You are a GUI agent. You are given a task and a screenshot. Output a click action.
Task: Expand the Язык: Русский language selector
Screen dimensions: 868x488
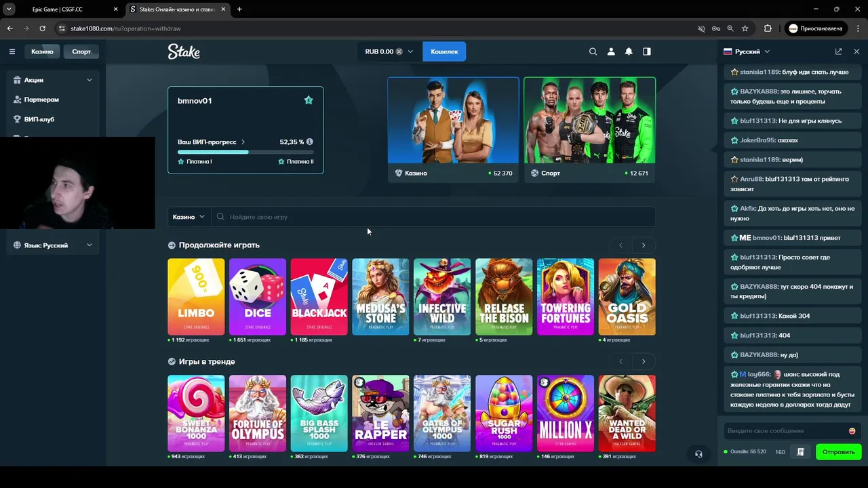(52, 245)
